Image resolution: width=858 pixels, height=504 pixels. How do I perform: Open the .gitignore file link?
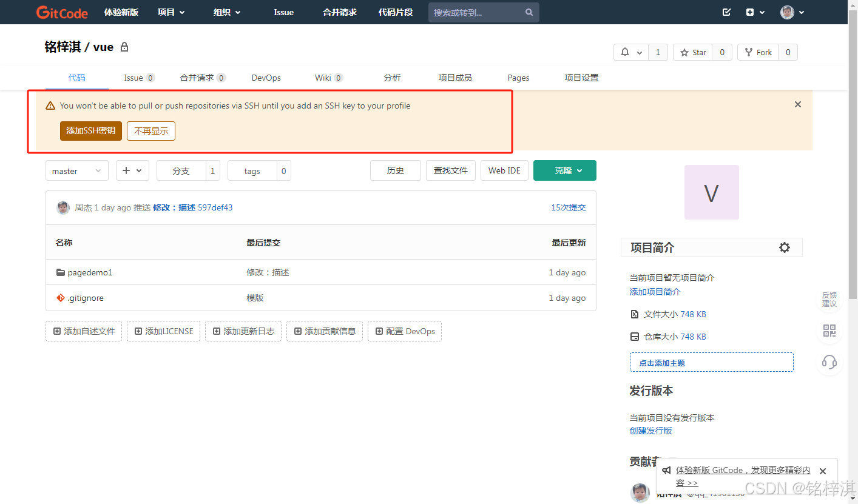click(86, 298)
